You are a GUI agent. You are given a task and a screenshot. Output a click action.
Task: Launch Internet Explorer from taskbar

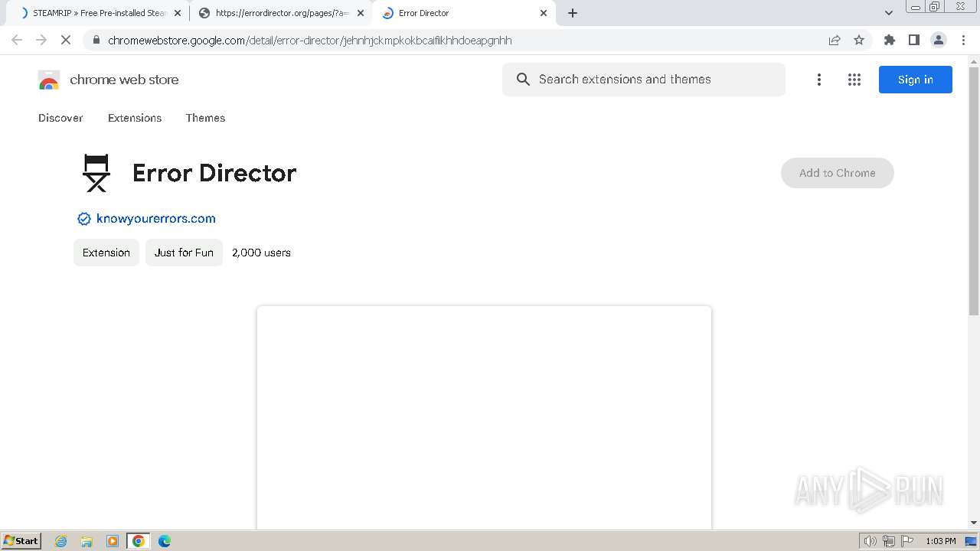(61, 541)
